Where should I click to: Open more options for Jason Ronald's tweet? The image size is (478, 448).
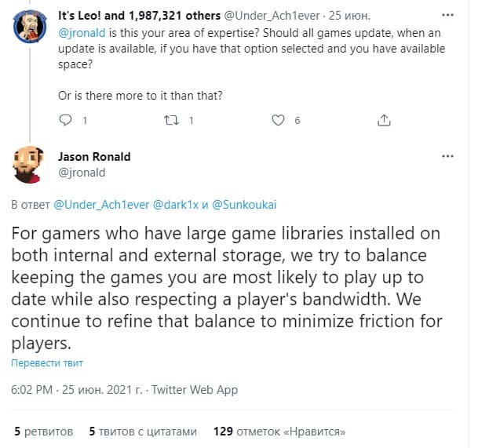pyautogui.click(x=448, y=157)
